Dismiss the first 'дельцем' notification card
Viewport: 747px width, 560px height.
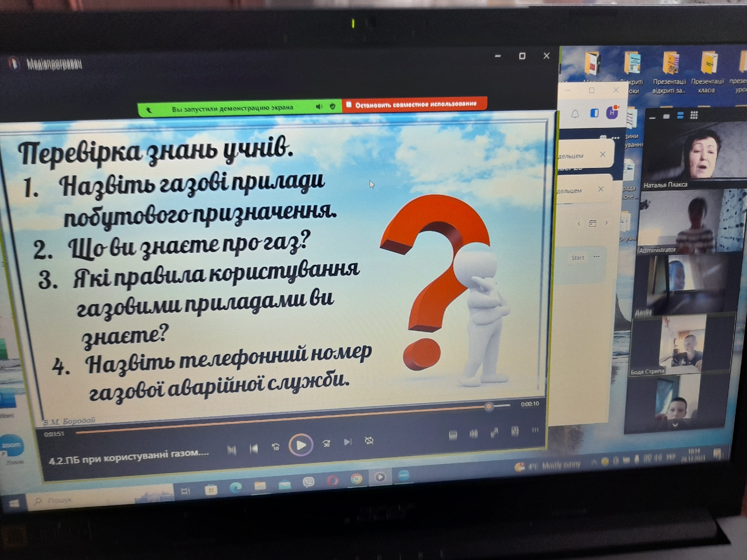603,154
